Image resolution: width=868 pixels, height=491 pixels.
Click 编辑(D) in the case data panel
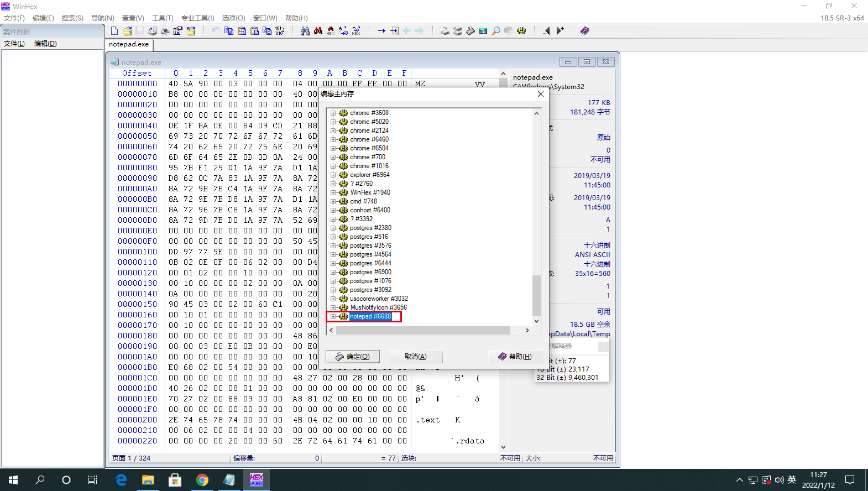coord(45,44)
